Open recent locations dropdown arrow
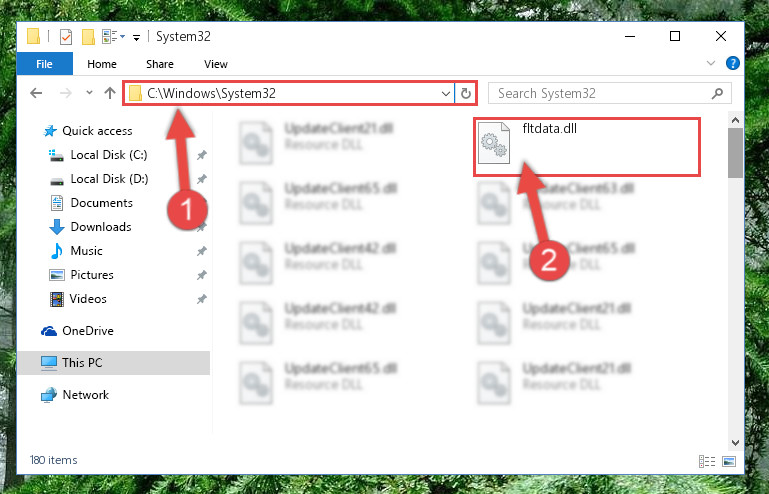 pyautogui.click(x=89, y=93)
